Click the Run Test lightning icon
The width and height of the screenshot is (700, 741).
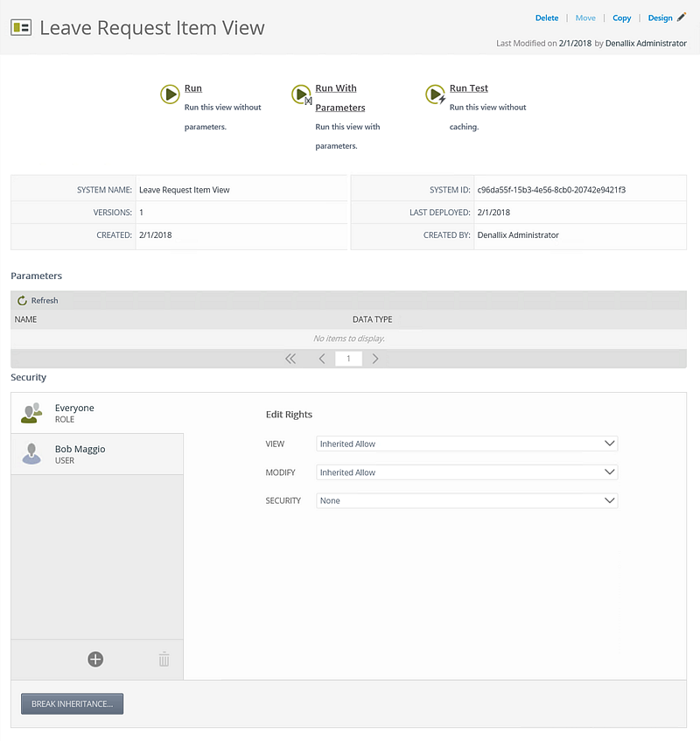coord(436,94)
